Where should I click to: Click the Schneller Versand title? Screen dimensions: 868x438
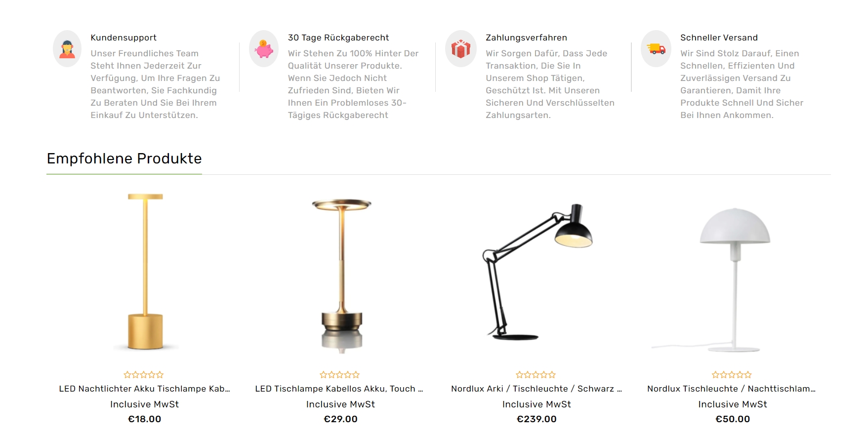719,38
